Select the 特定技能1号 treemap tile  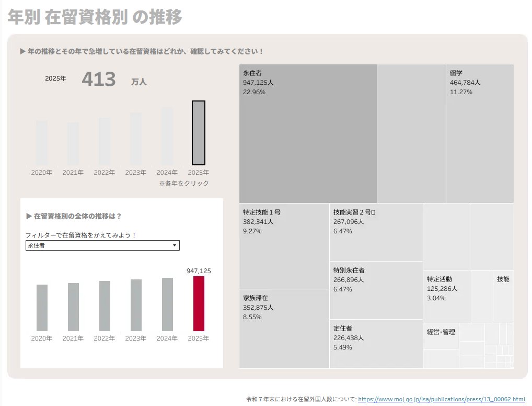(284, 246)
